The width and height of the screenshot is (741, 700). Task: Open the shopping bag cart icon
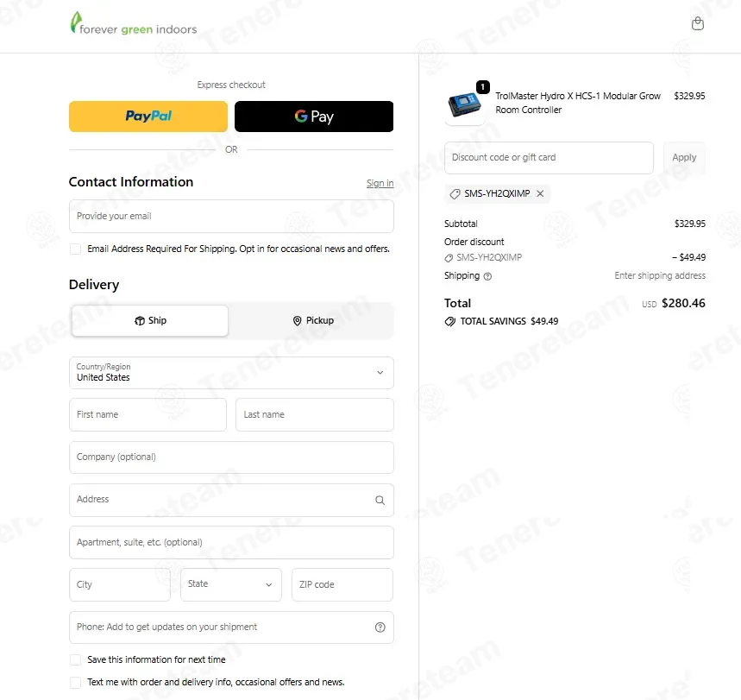(698, 23)
